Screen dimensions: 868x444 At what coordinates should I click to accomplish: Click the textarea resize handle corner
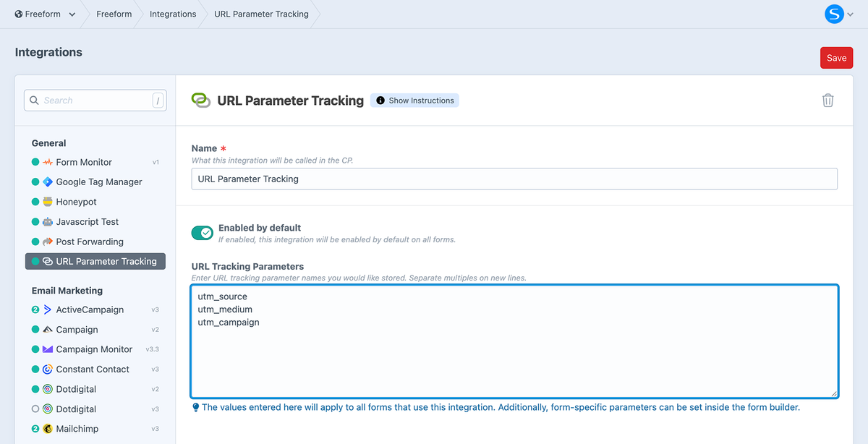coord(833,393)
